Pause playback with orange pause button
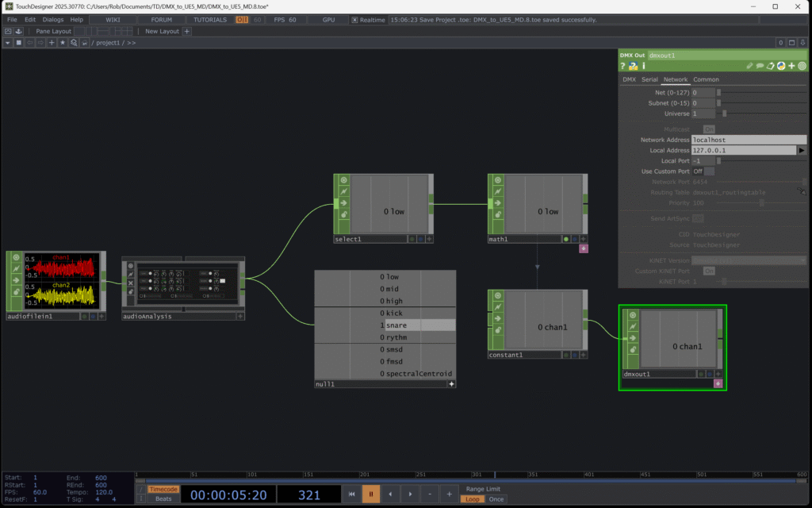 [x=371, y=494]
